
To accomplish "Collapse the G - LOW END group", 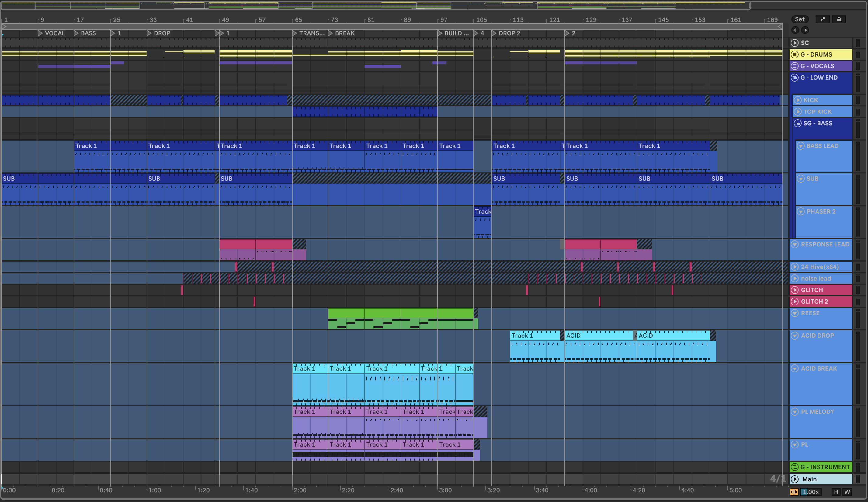I will click(x=795, y=78).
